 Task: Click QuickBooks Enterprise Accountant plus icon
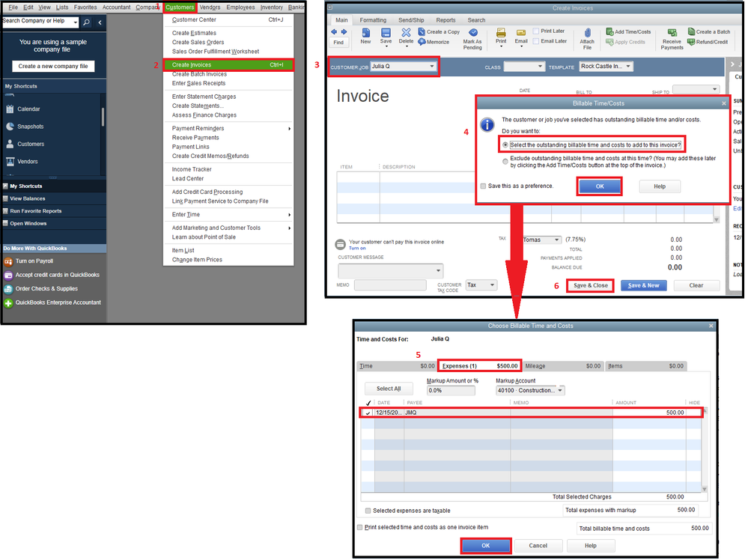[x=8, y=303]
